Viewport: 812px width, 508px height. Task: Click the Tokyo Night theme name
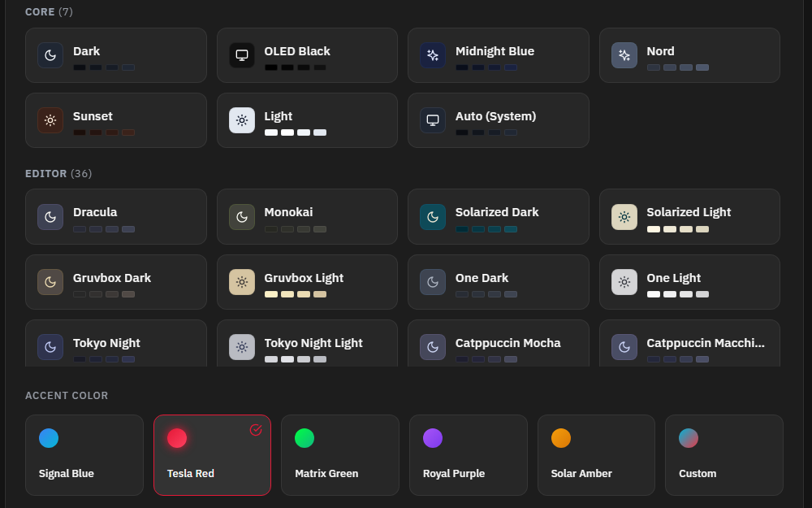[106, 343]
